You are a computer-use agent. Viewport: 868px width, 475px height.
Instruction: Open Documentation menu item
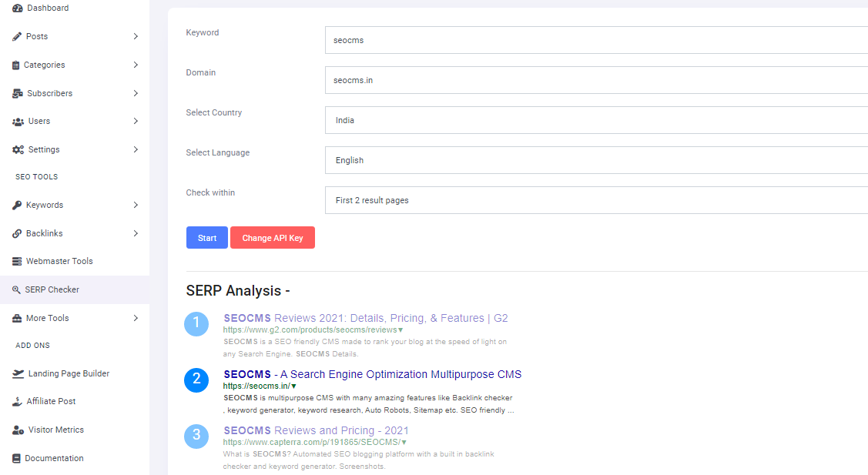(x=75, y=458)
